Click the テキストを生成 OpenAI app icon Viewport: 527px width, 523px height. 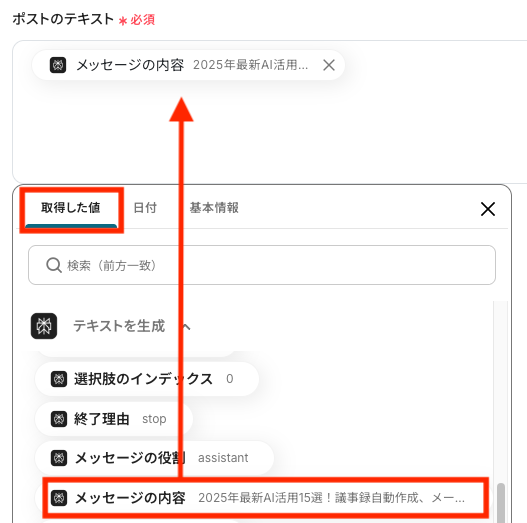(x=44, y=326)
